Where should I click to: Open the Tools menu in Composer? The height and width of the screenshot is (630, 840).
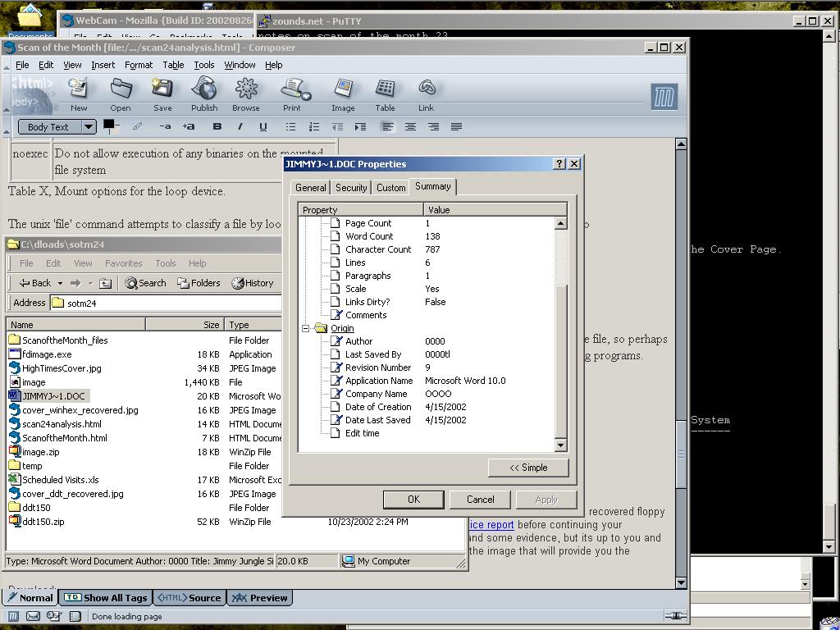pos(204,65)
